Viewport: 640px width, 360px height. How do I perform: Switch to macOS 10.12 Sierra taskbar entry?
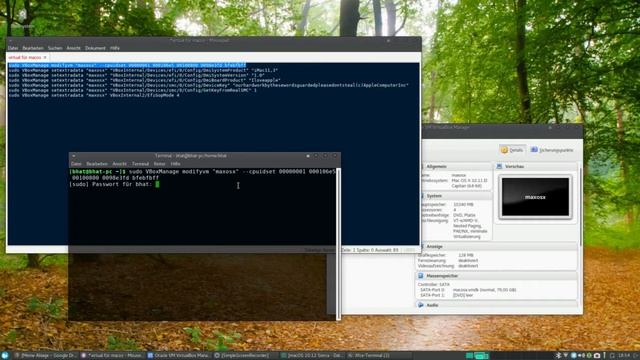click(311, 356)
